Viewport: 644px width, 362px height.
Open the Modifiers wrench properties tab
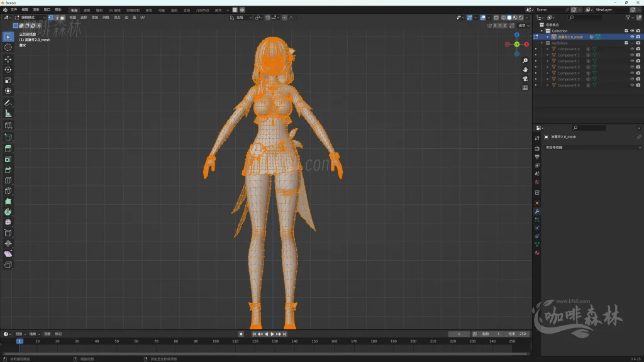click(x=537, y=211)
